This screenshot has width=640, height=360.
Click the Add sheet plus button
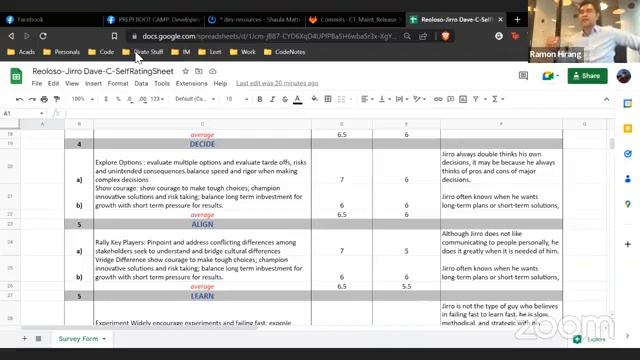pos(24,338)
